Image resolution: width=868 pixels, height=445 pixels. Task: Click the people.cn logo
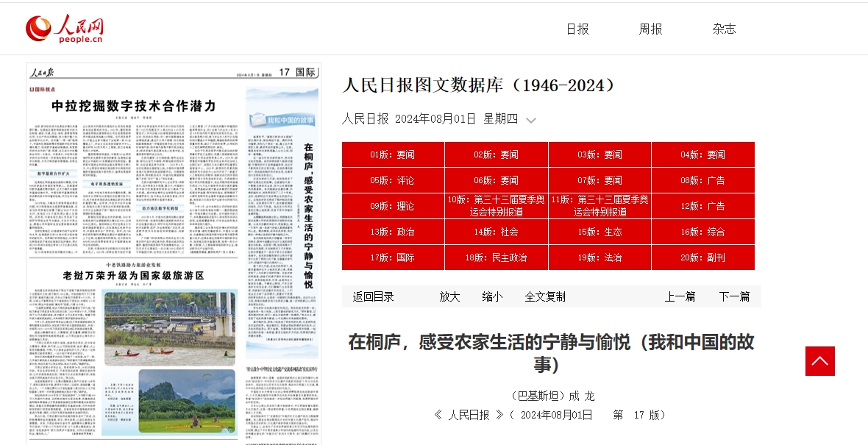coord(64,28)
